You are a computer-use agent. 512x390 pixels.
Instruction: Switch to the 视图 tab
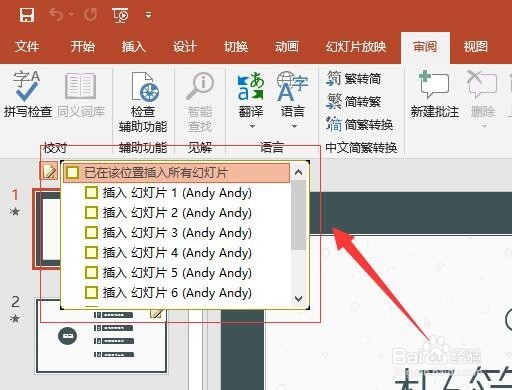point(476,46)
